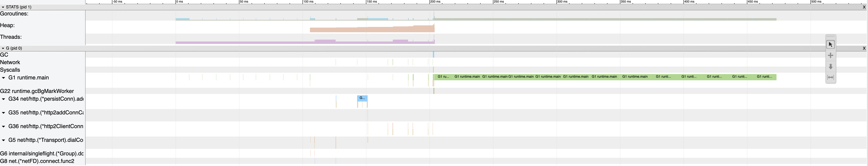Collapse the G35 http2addConnCall row
Viewport: 868px width, 166px height.
pyautogui.click(x=3, y=113)
